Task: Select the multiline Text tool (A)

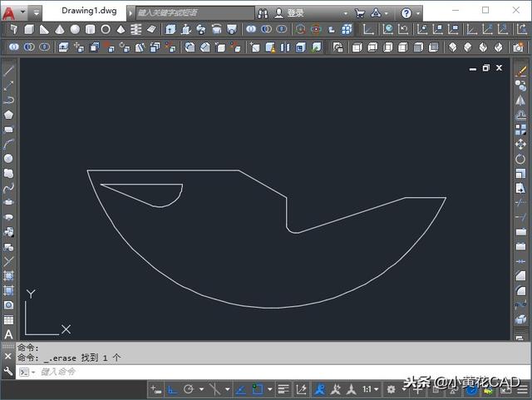Action: (9, 333)
